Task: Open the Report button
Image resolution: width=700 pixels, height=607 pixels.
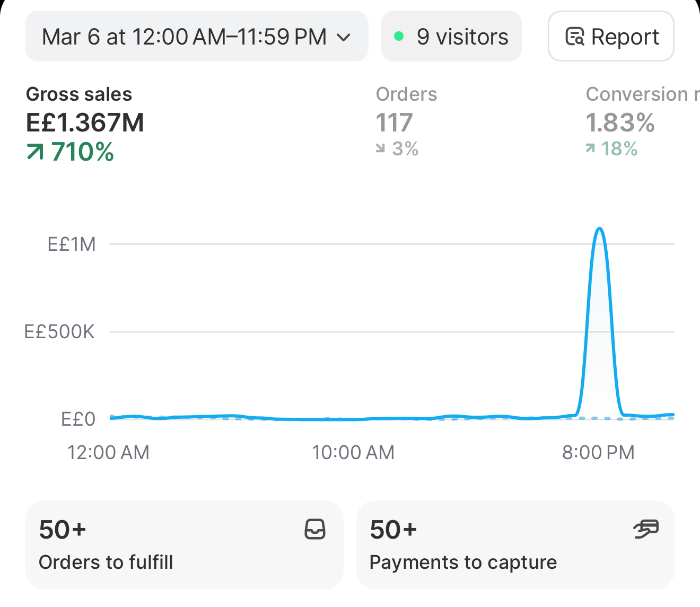Action: point(611,36)
